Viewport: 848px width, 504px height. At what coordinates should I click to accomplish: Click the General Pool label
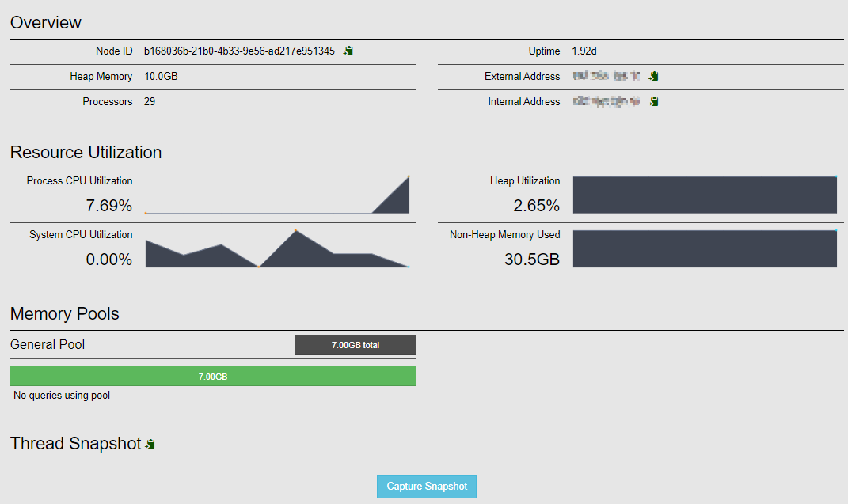[48, 345]
